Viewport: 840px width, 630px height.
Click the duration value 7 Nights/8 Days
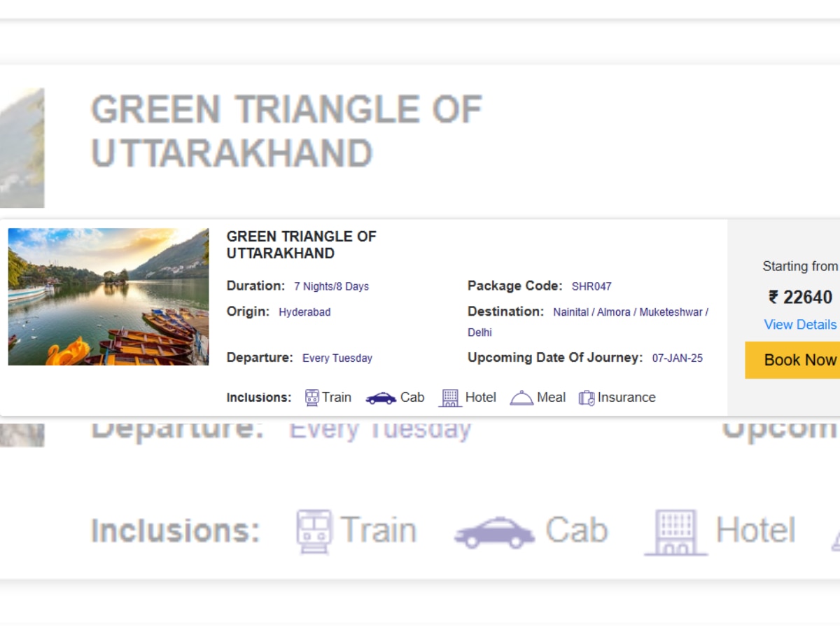tap(331, 286)
